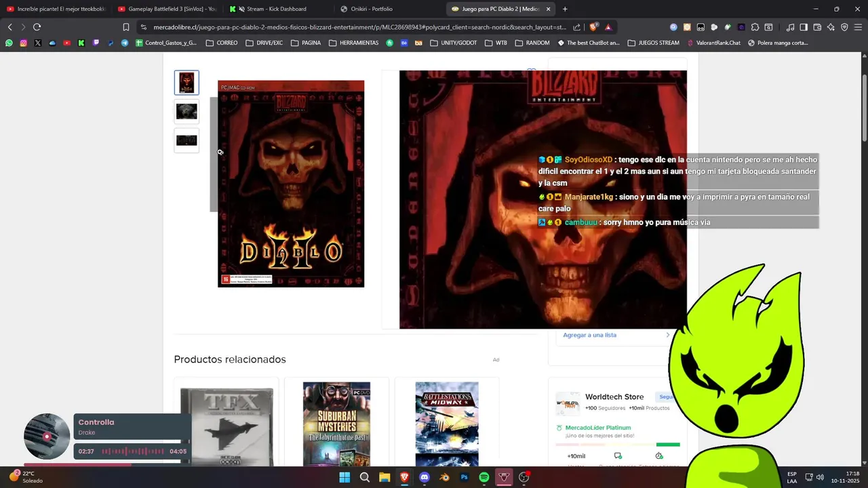Open Leo AI sparkle icon
Image resolution: width=868 pixels, height=488 pixels.
[x=831, y=27]
